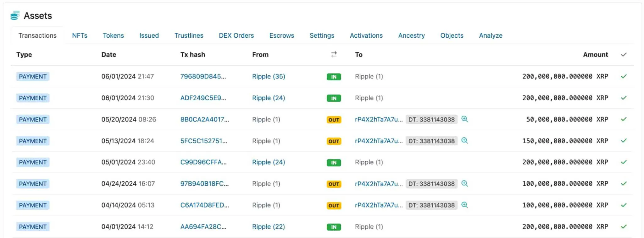Viewport: 644px width, 238px height.
Task: Click the success checkmark for tx C99D96CFFA
Action: [x=624, y=162]
